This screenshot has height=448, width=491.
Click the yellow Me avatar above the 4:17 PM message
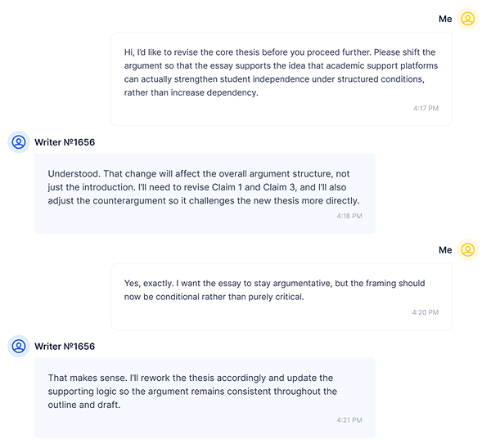click(468, 19)
